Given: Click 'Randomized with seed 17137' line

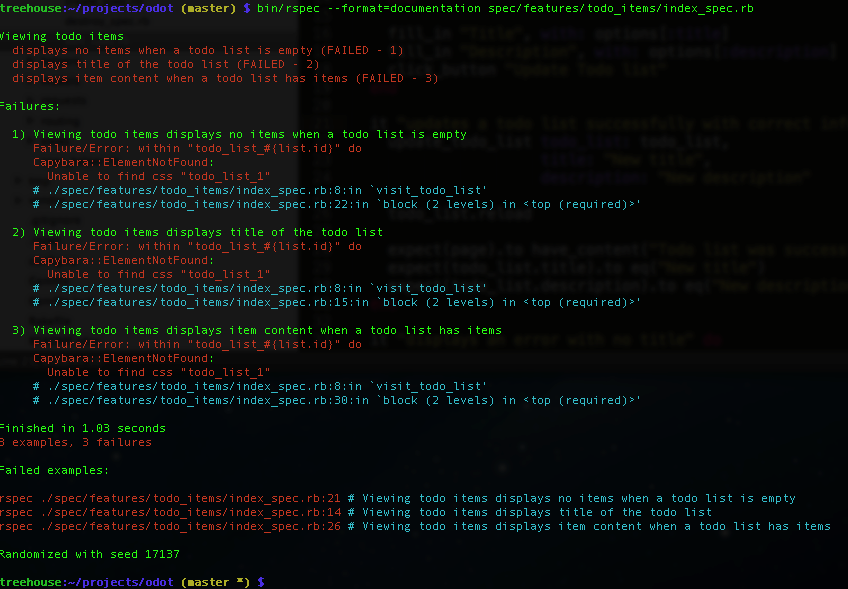Looking at the screenshot, I should click(90, 554).
